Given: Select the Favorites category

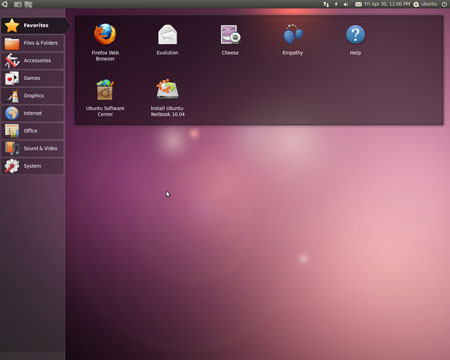Looking at the screenshot, I should [35, 26].
